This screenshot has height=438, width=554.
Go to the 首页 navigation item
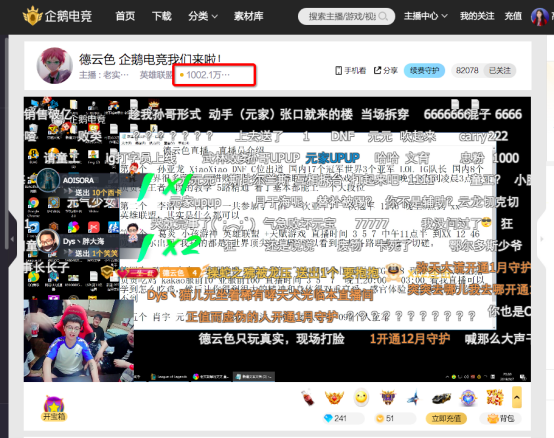coord(125,16)
